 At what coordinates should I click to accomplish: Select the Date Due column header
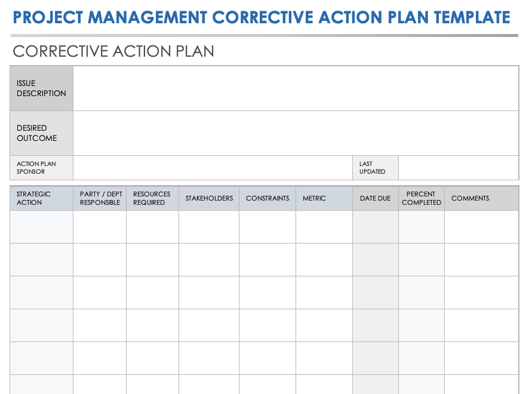(376, 198)
